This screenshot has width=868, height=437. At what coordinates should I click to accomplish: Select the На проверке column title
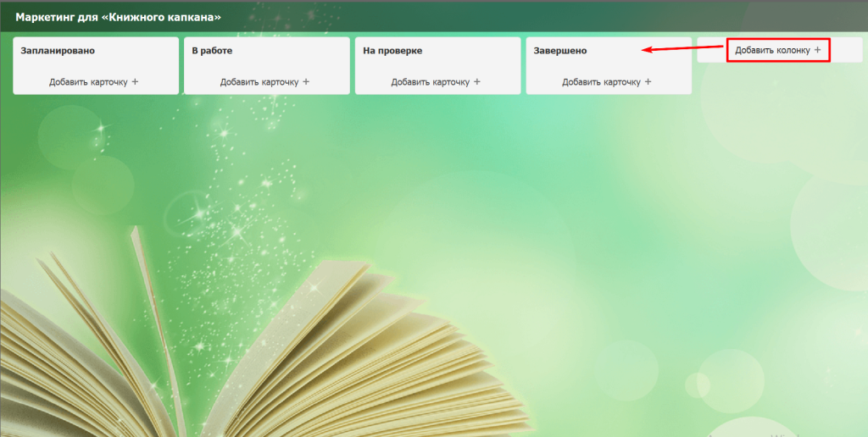392,51
